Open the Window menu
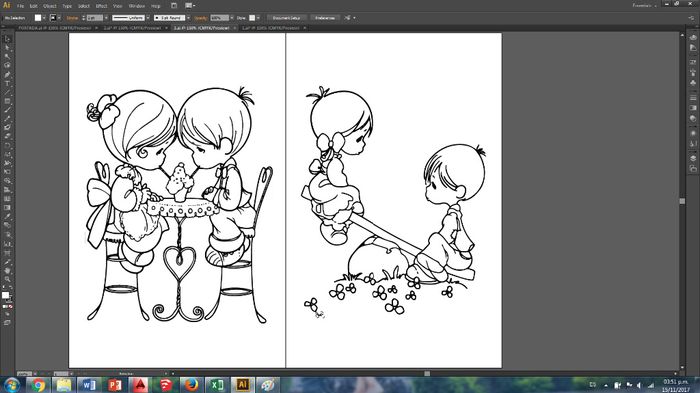 point(137,6)
